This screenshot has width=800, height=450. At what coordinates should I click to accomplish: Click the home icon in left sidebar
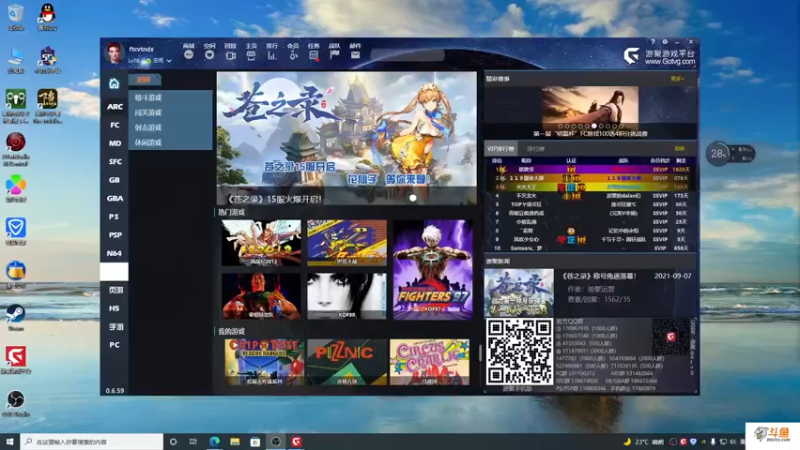(x=114, y=83)
